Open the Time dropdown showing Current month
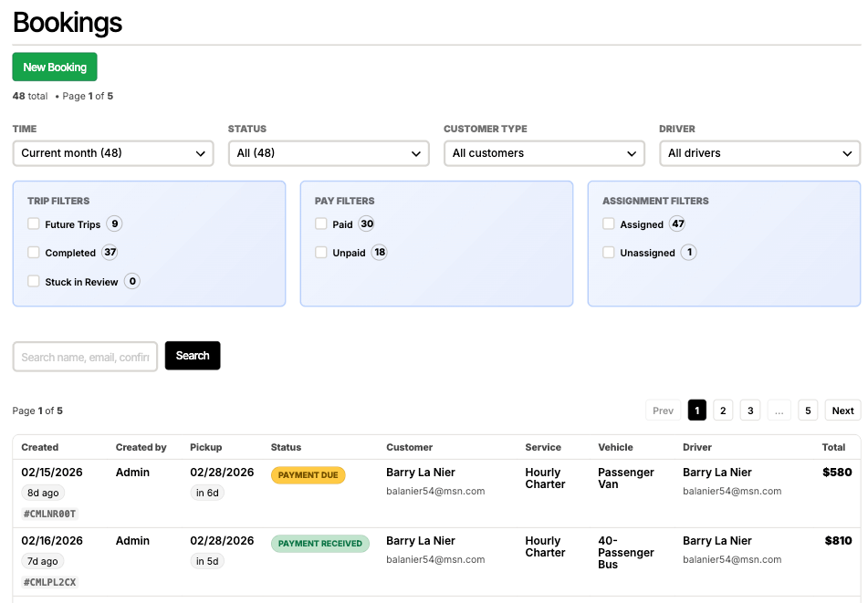Viewport: 868px width, 603px height. pyautogui.click(x=112, y=153)
